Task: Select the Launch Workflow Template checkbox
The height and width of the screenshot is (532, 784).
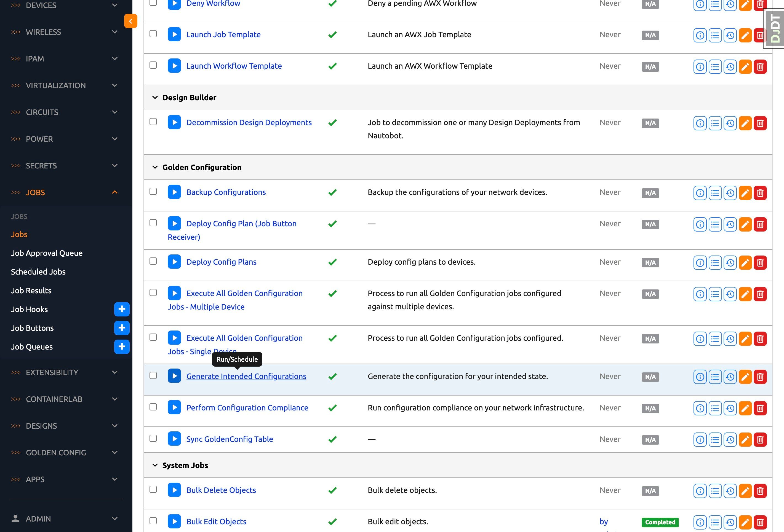Action: pyautogui.click(x=153, y=65)
